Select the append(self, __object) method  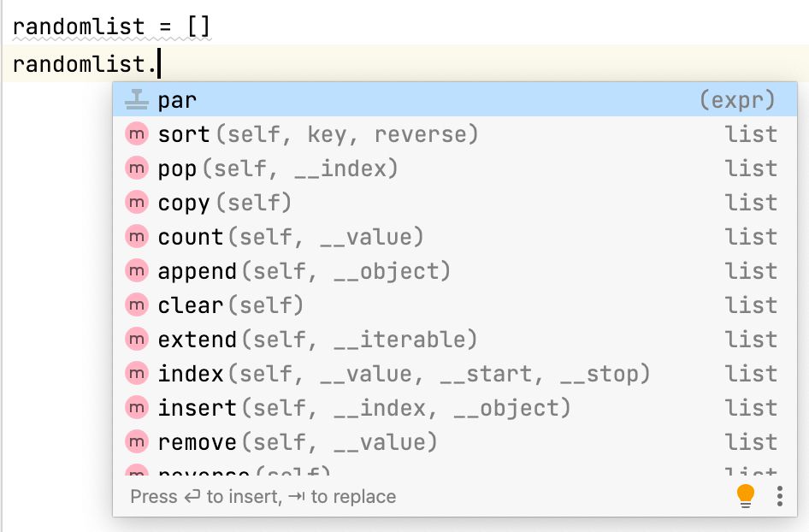pos(455,271)
